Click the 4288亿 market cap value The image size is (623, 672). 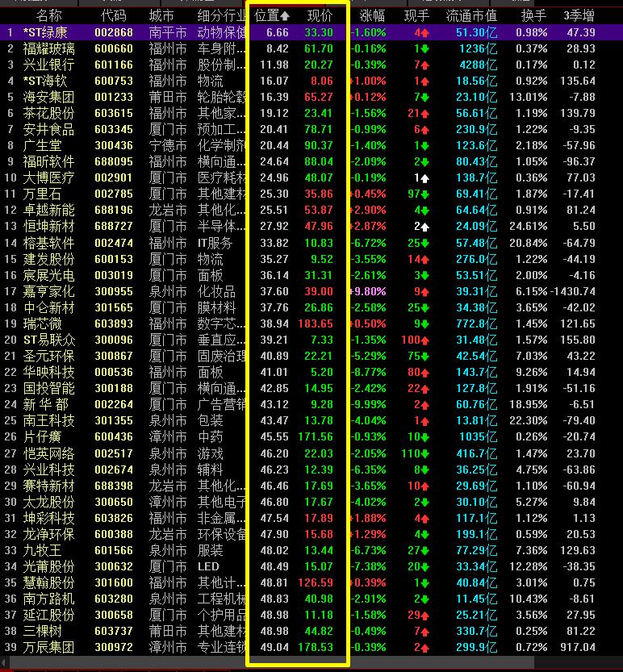pyautogui.click(x=478, y=65)
